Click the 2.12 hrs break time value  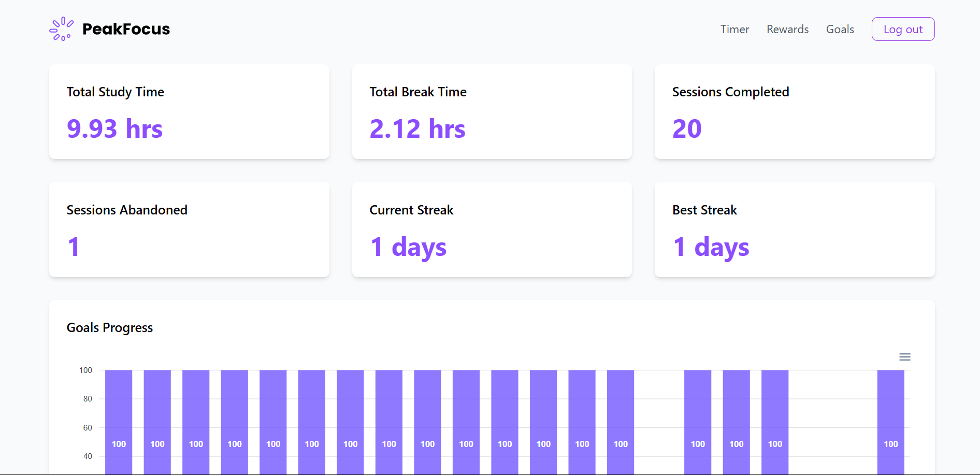pyautogui.click(x=417, y=129)
